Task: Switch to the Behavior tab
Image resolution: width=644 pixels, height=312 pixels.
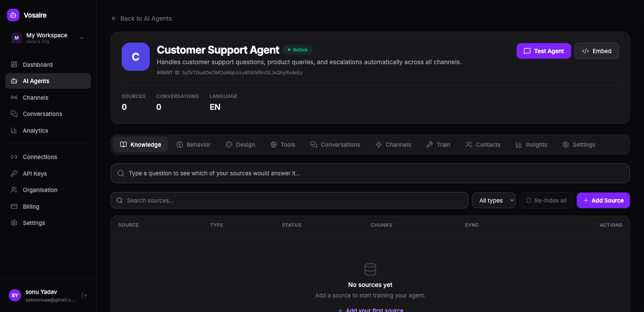Action: click(193, 145)
